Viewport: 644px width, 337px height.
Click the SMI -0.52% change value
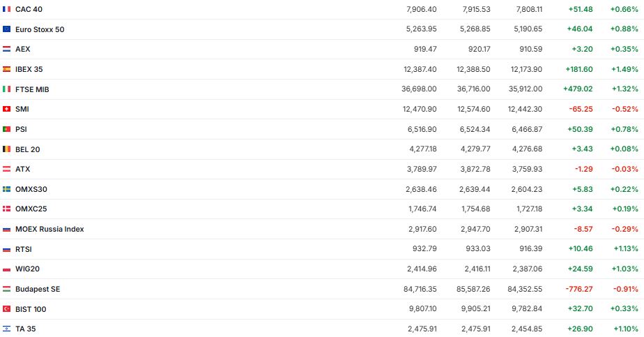(x=624, y=109)
